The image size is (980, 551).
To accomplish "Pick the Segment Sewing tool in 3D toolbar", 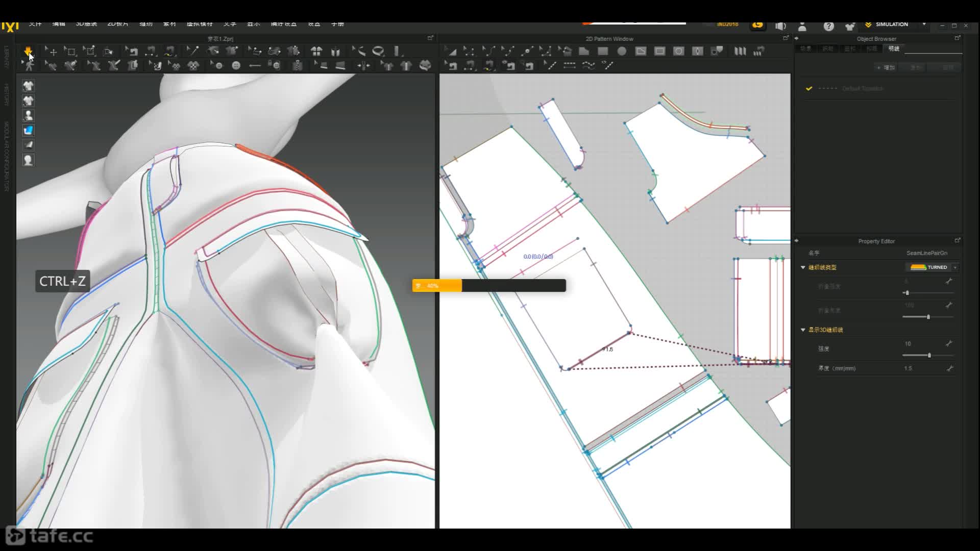I will pyautogui.click(x=151, y=51).
